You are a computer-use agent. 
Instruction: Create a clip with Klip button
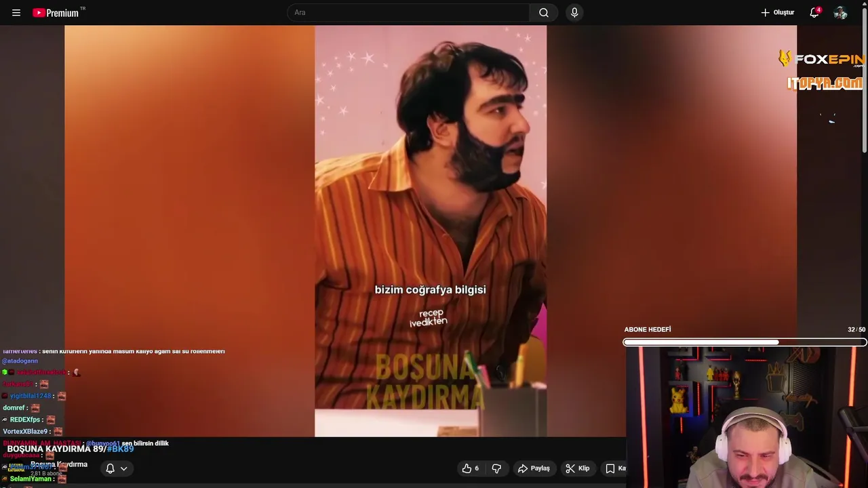578,468
